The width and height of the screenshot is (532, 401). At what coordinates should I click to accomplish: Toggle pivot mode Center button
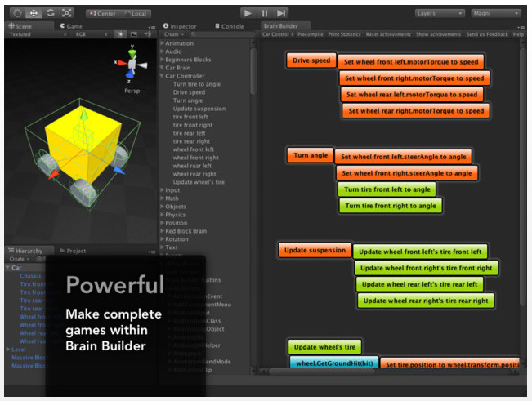[103, 14]
